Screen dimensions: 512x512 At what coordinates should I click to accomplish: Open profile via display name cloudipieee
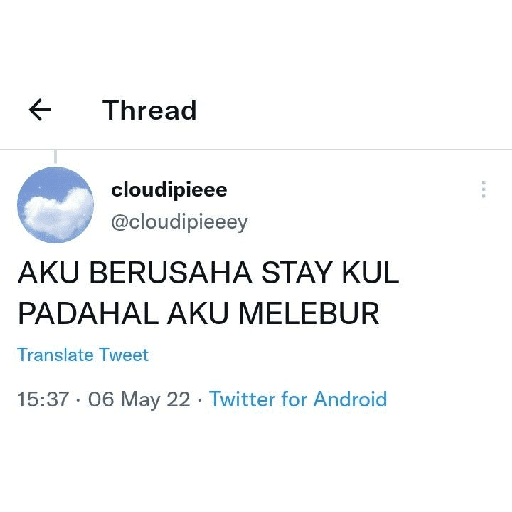pyautogui.click(x=169, y=190)
